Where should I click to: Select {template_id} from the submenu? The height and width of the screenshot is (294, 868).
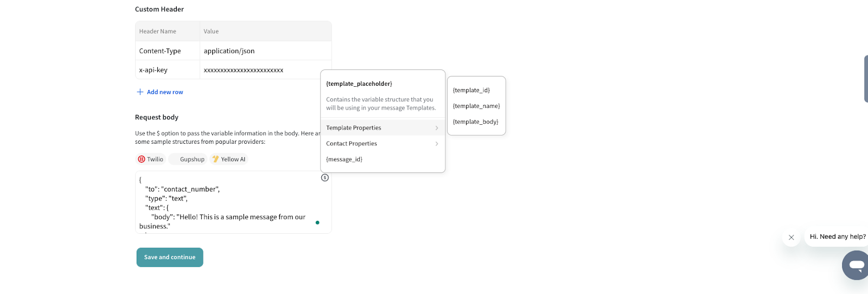[471, 91]
